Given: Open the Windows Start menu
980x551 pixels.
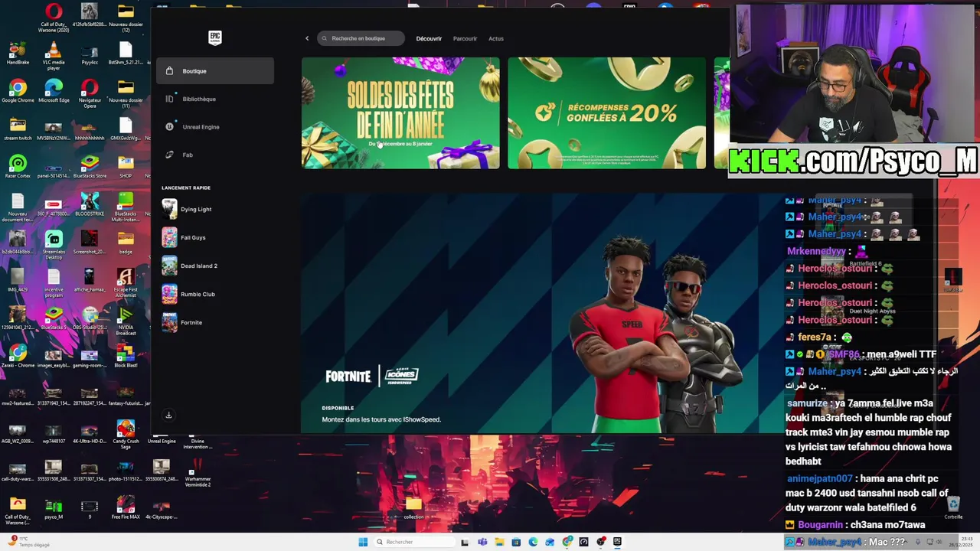Looking at the screenshot, I should [x=363, y=542].
